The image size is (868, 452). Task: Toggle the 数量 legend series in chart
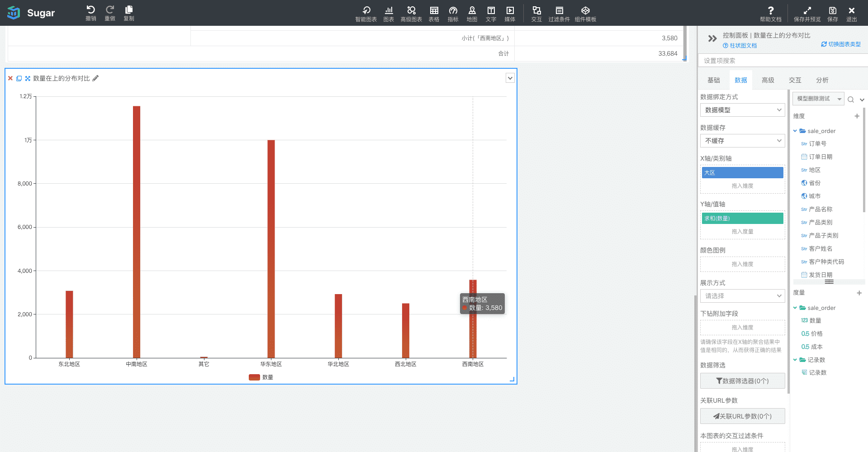pyautogui.click(x=261, y=377)
